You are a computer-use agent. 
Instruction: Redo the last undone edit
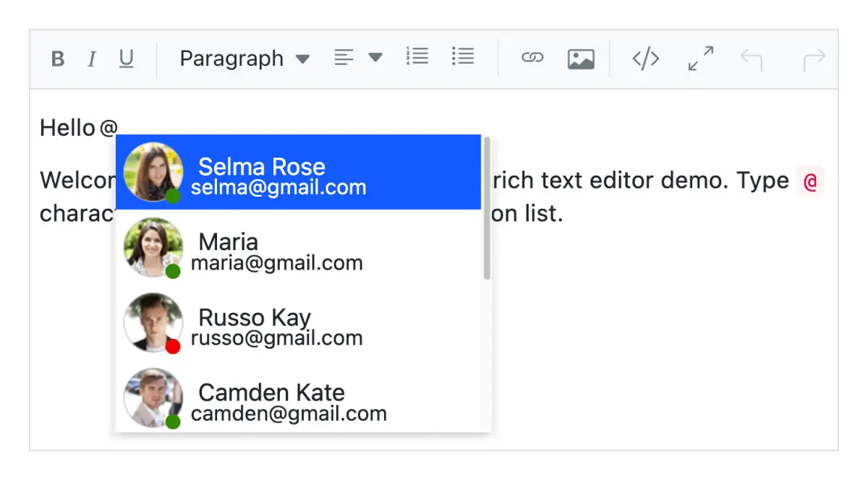tap(814, 58)
